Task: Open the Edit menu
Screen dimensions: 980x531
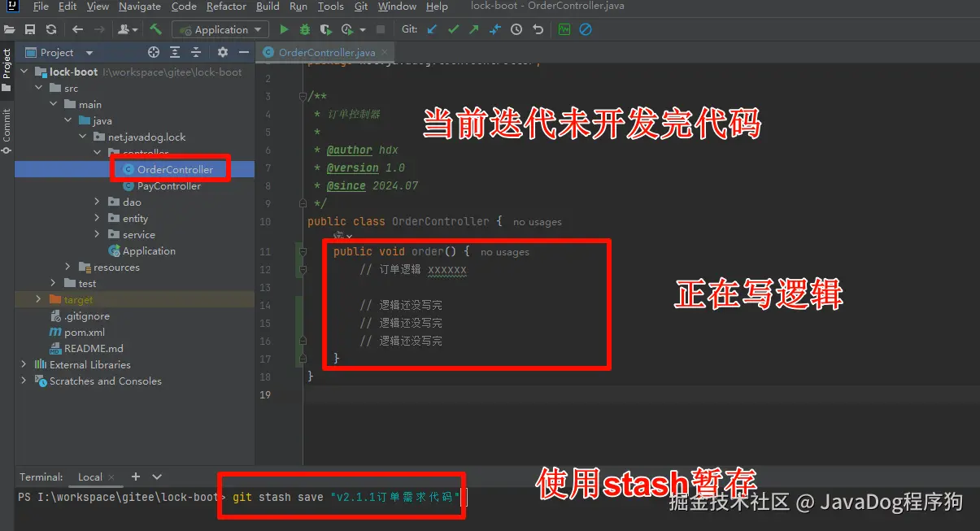Action: 68,7
